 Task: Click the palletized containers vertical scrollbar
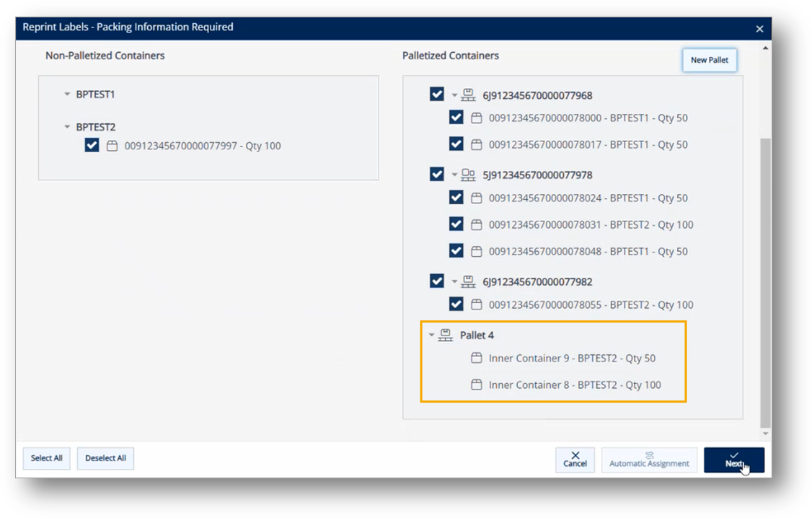(x=765, y=281)
